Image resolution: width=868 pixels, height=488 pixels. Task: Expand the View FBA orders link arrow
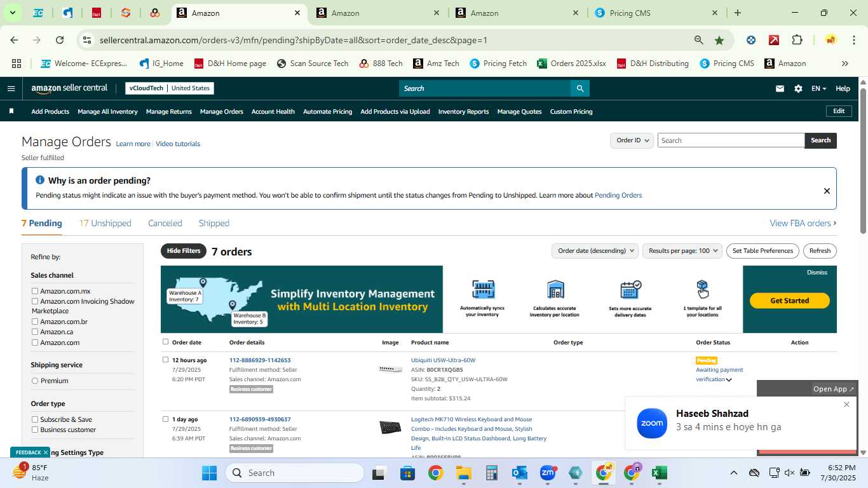(x=834, y=223)
